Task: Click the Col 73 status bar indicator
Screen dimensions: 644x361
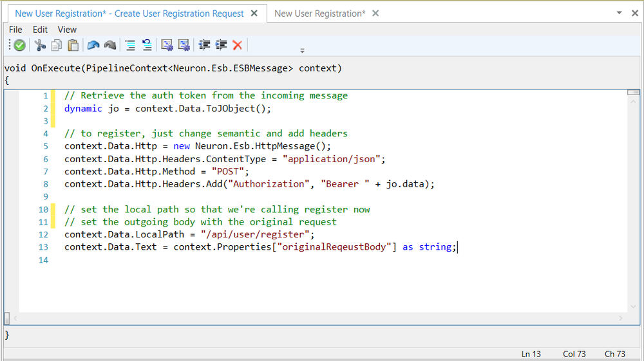Action: 574,354
